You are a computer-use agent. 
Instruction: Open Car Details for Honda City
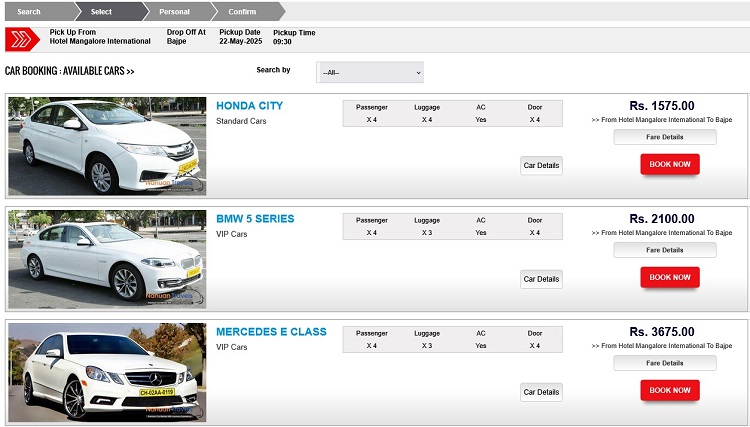click(541, 165)
